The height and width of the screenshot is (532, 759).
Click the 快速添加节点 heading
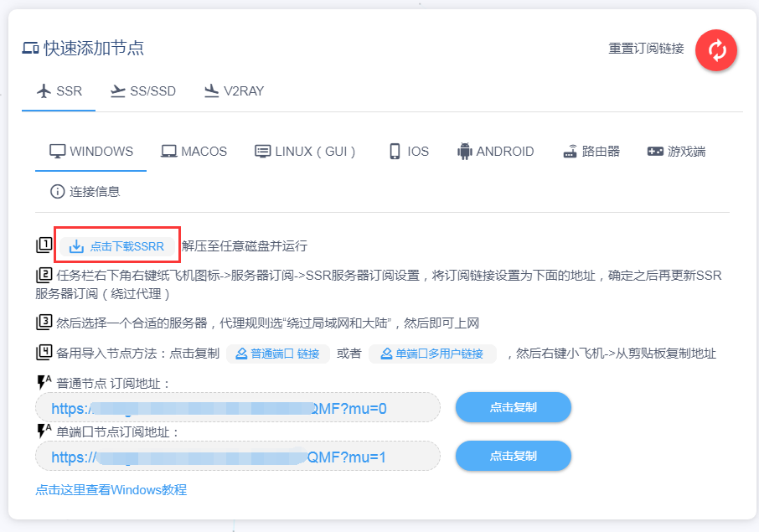[94, 49]
